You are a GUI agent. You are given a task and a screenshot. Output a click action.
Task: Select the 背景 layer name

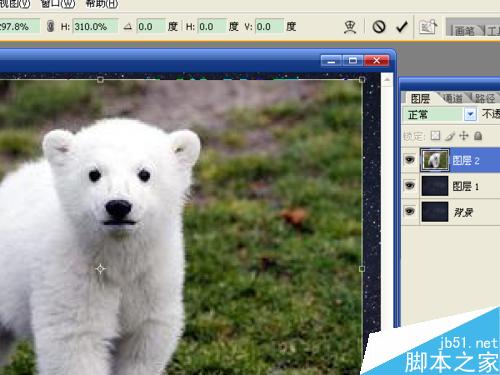point(463,212)
